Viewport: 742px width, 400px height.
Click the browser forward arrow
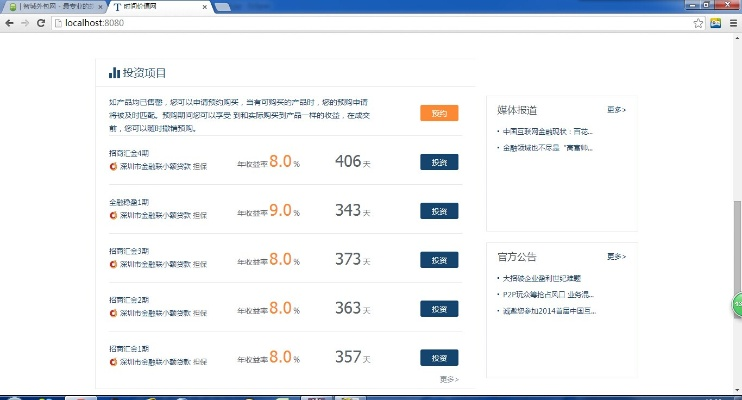point(25,23)
